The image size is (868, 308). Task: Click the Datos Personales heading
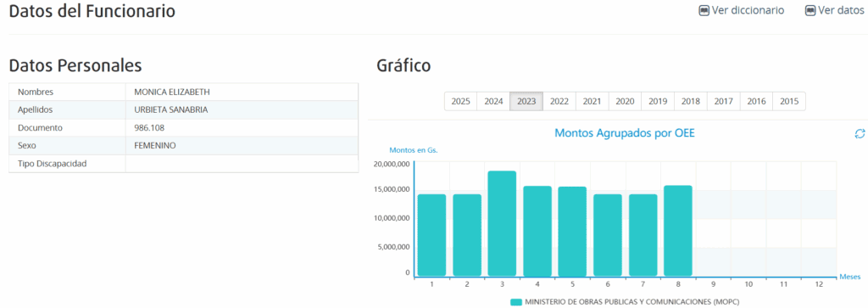point(75,65)
